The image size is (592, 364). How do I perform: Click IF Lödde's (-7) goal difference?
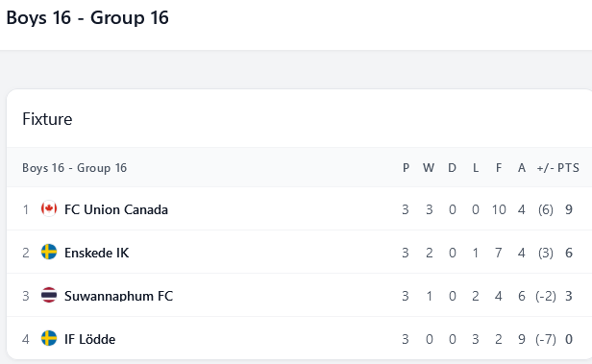(546, 339)
